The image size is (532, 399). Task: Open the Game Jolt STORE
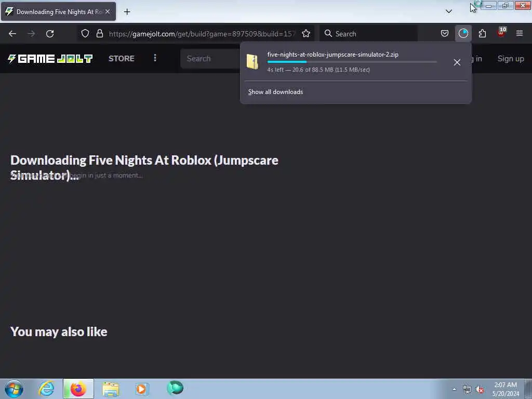click(x=122, y=58)
